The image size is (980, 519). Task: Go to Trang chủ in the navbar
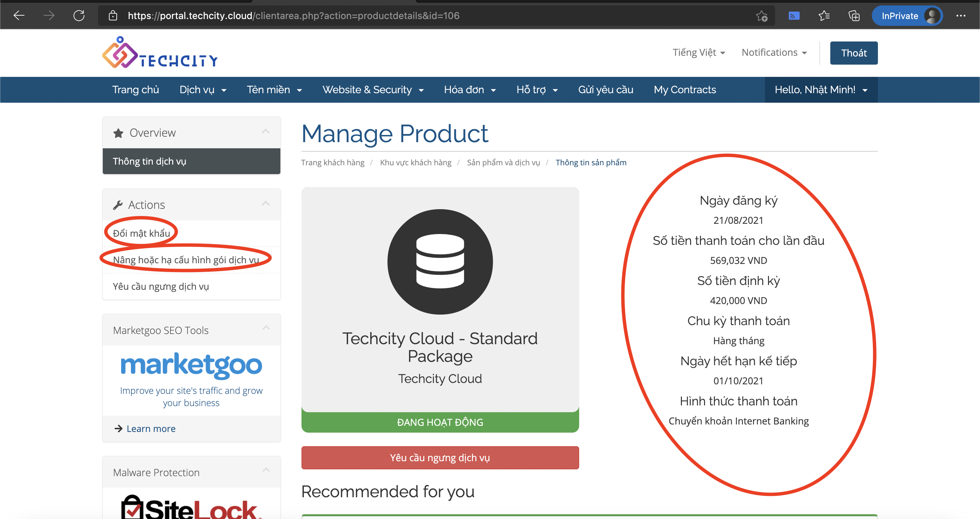135,90
